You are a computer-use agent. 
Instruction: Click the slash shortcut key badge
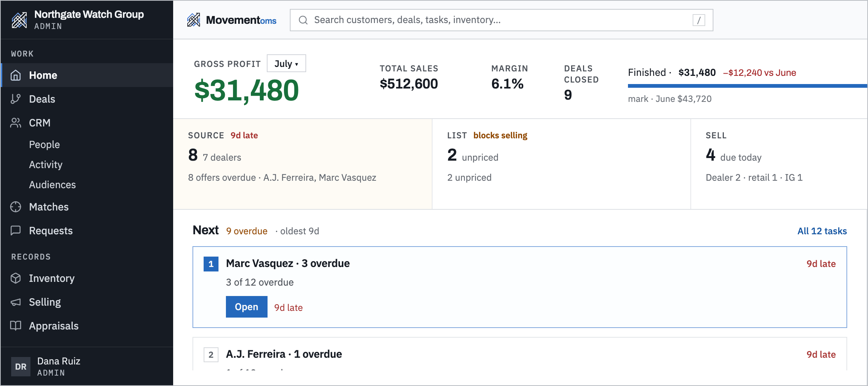tap(699, 20)
